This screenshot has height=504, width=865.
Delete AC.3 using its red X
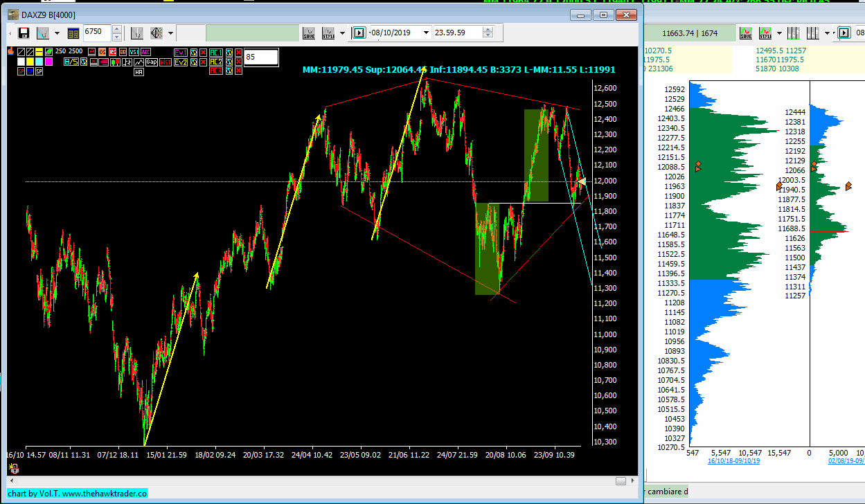click(238, 71)
